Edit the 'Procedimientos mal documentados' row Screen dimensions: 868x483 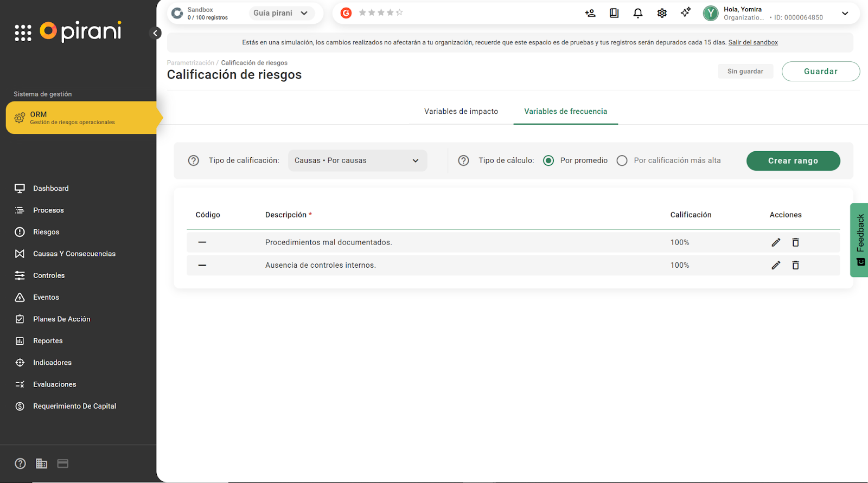click(776, 242)
